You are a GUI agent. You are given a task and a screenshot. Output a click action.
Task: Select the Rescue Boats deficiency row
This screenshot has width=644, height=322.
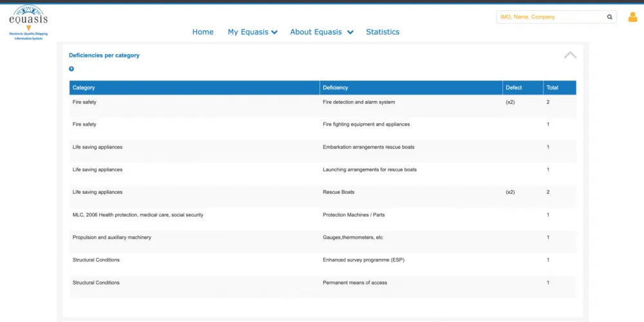point(323,196)
